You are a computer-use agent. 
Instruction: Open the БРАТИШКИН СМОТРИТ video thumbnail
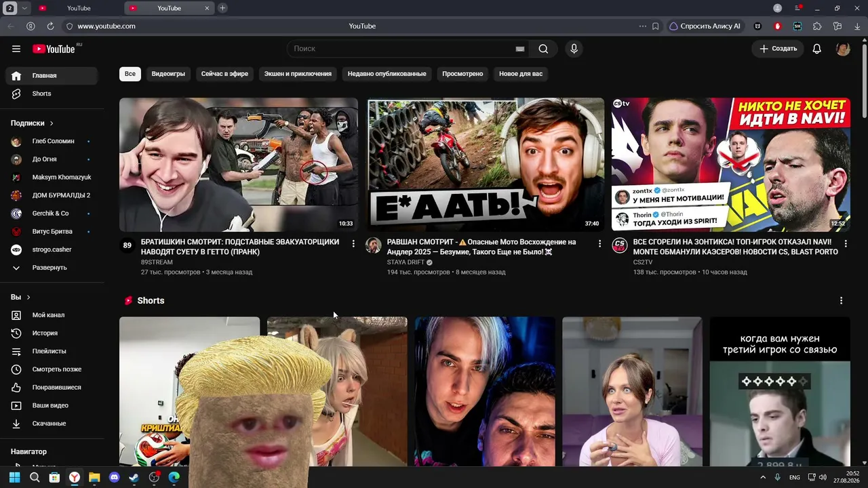tap(239, 165)
